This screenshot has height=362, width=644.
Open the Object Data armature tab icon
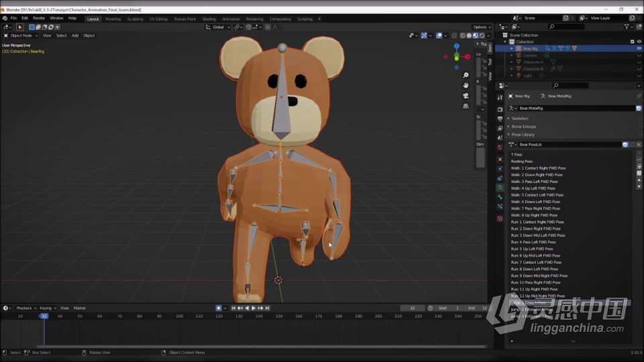tap(500, 188)
